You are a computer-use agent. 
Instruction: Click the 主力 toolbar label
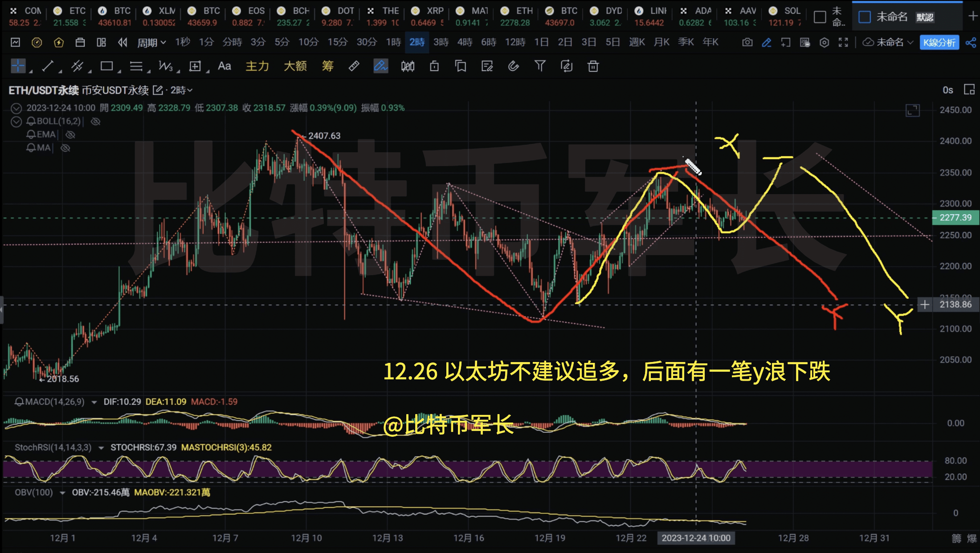257,66
